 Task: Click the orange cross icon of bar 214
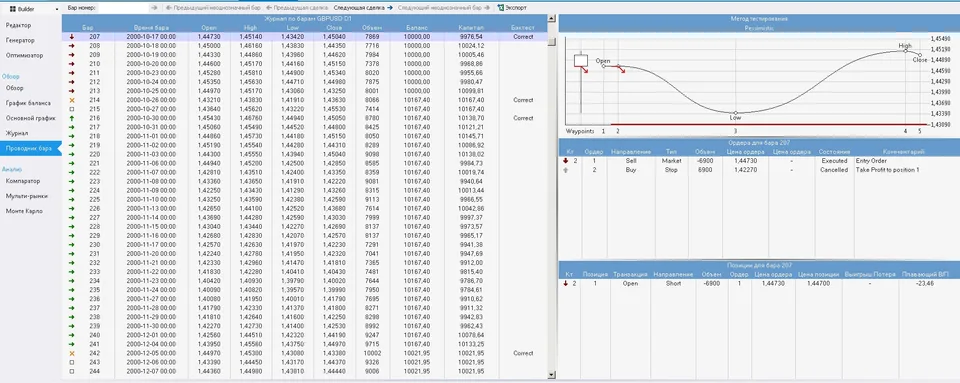(72, 100)
